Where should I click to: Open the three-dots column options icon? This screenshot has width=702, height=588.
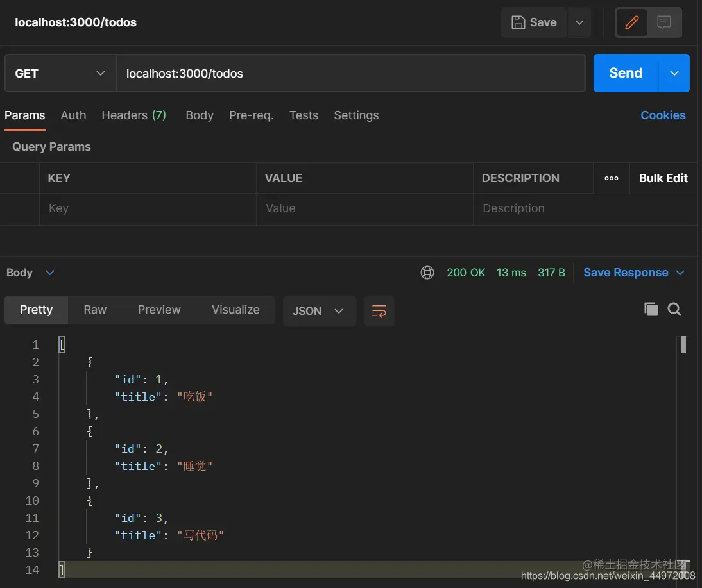pyautogui.click(x=611, y=178)
